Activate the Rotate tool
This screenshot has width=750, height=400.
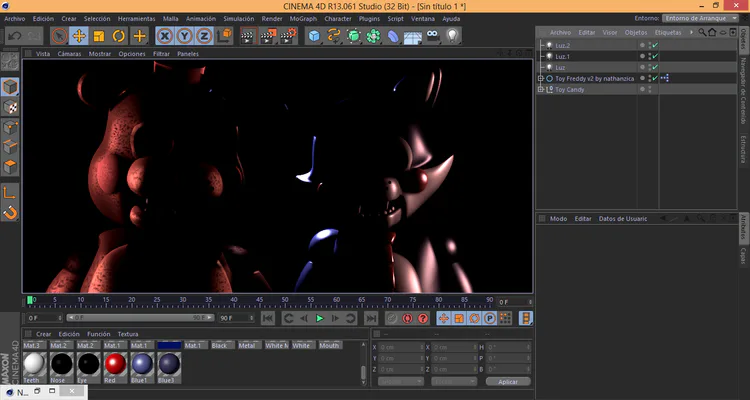click(x=119, y=36)
